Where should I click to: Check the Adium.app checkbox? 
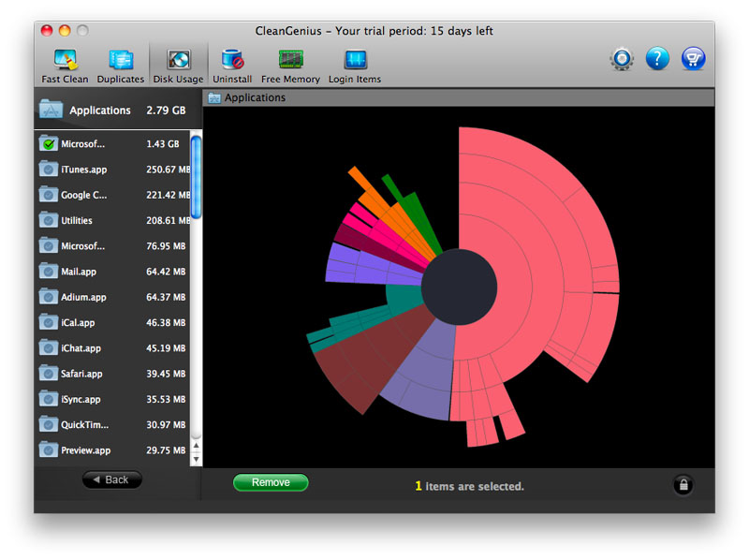pyautogui.click(x=49, y=297)
